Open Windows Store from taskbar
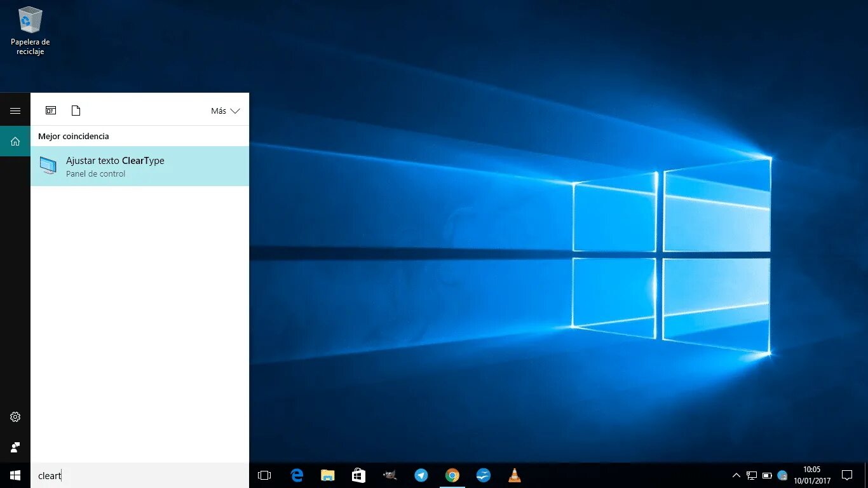 tap(358, 475)
